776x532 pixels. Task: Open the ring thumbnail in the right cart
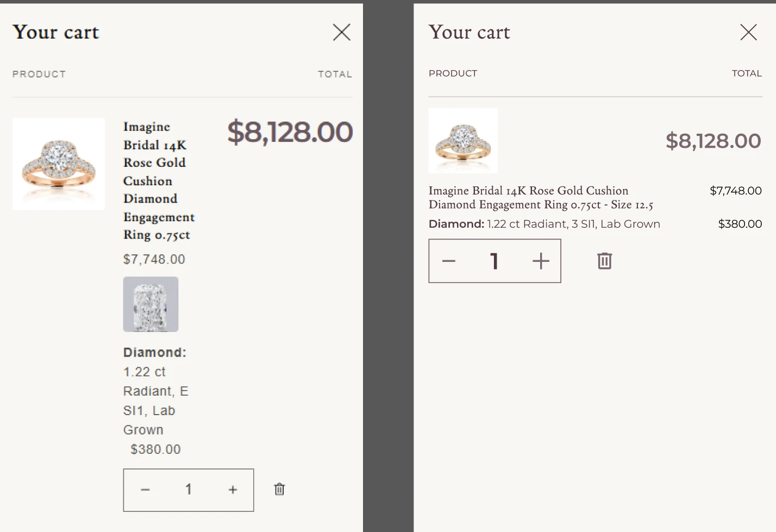tap(463, 141)
